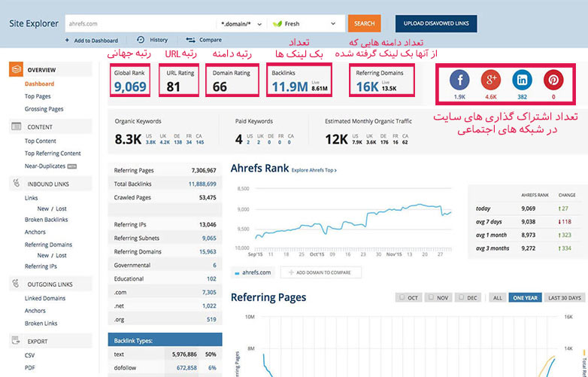Click the Backlinks count 11.9M
The width and height of the screenshot is (588, 377).
[x=289, y=87]
